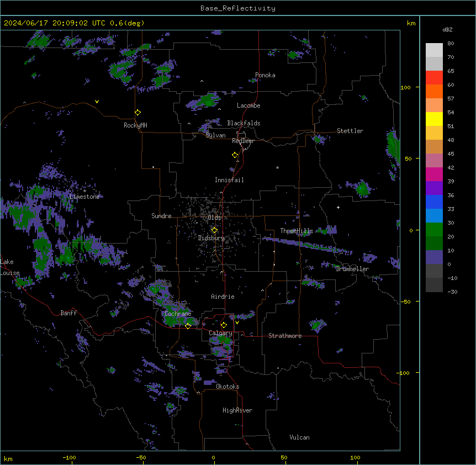Click the Vulcan town label
The width and height of the screenshot is (476, 465).
[299, 437]
